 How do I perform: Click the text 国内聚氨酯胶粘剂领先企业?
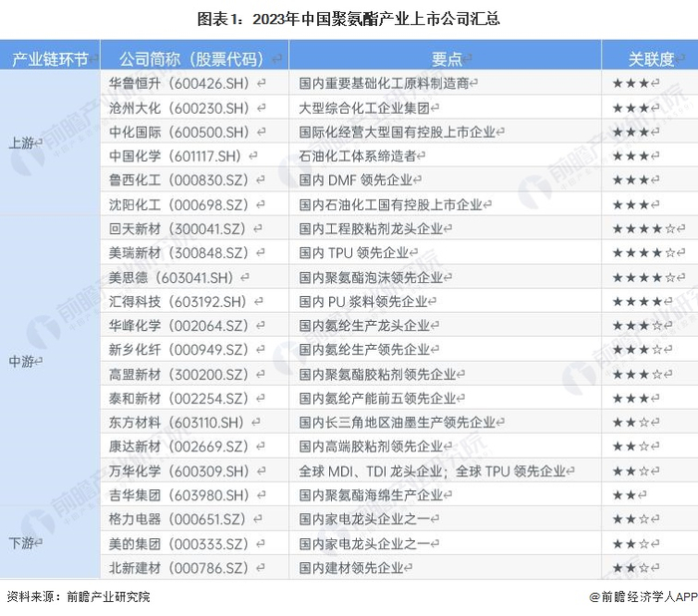pyautogui.click(x=378, y=374)
